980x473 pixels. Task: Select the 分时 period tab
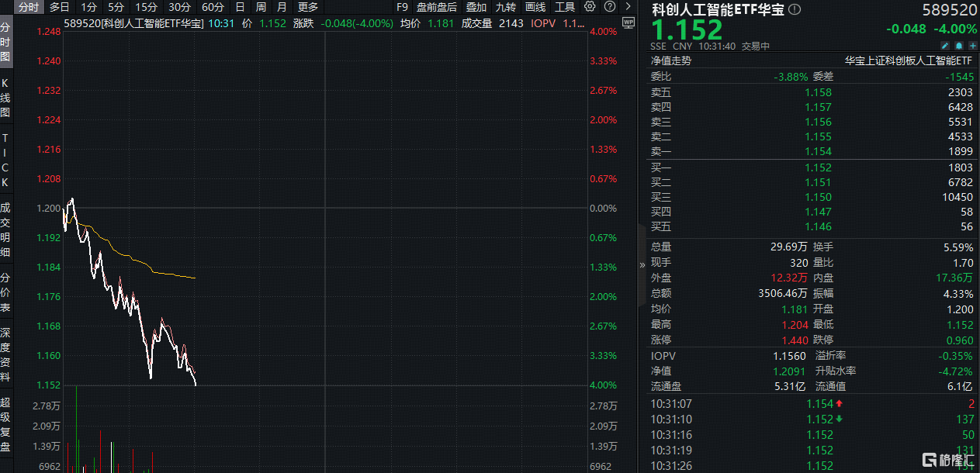28,7
